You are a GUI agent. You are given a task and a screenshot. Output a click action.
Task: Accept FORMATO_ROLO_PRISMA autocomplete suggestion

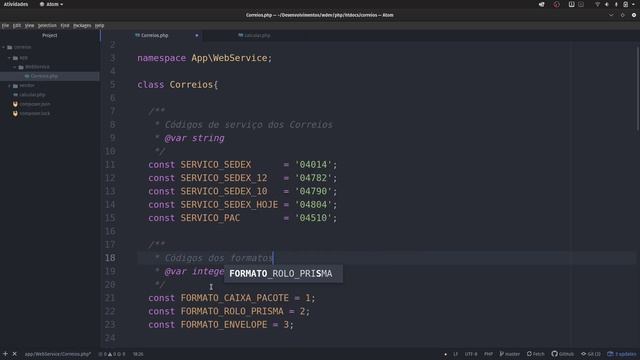point(283,273)
